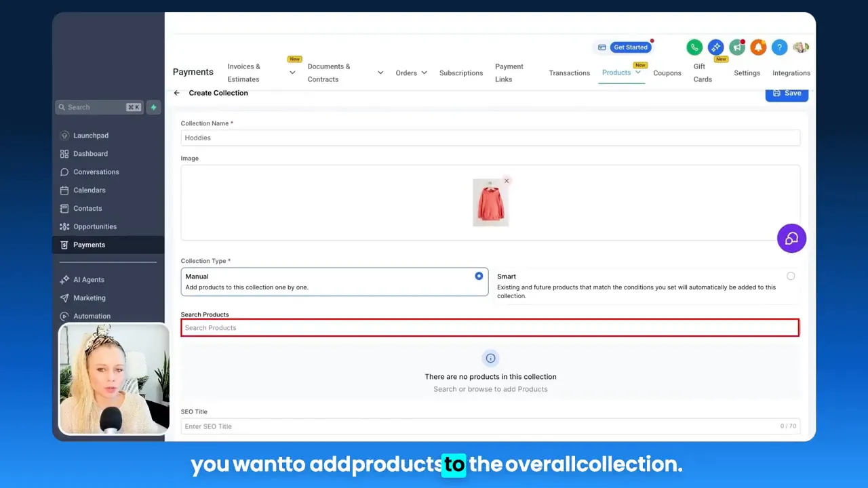Image resolution: width=868 pixels, height=488 pixels.
Task: Click the Automation sidebar icon
Action: coord(64,316)
